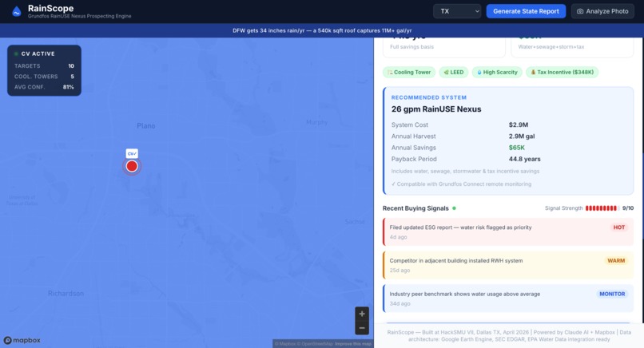Click the Annual Savings $65K value
The image size is (644, 348).
pos(517,148)
